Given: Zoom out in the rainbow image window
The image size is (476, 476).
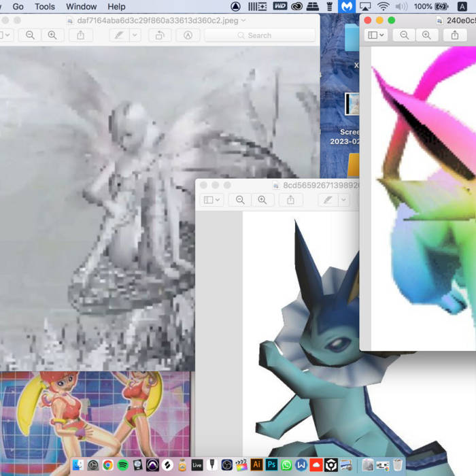Looking at the screenshot, I should pos(405,35).
